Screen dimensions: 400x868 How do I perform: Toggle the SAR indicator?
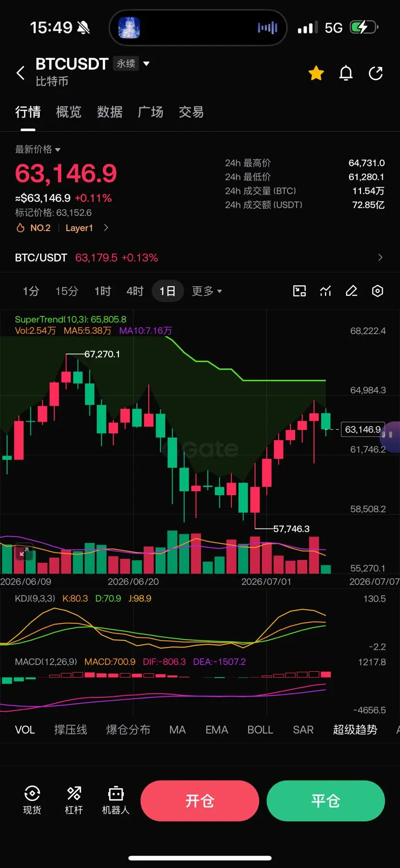[x=303, y=730]
